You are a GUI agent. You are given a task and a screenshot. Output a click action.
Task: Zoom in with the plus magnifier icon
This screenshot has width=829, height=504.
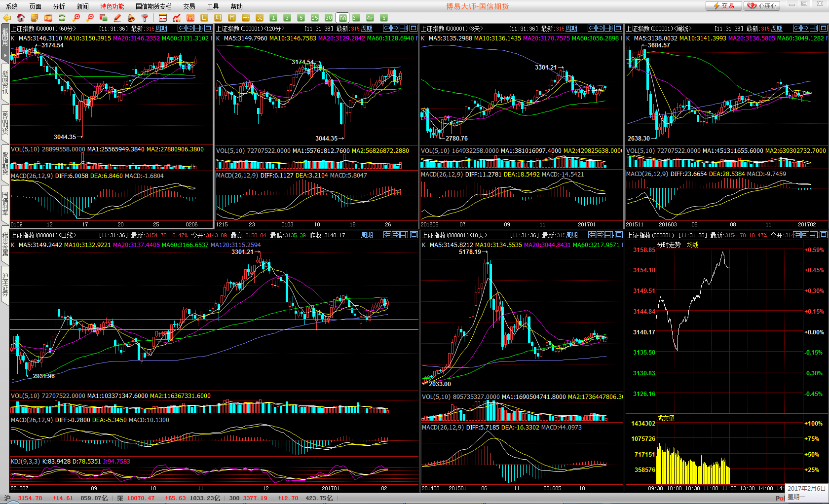point(76,18)
